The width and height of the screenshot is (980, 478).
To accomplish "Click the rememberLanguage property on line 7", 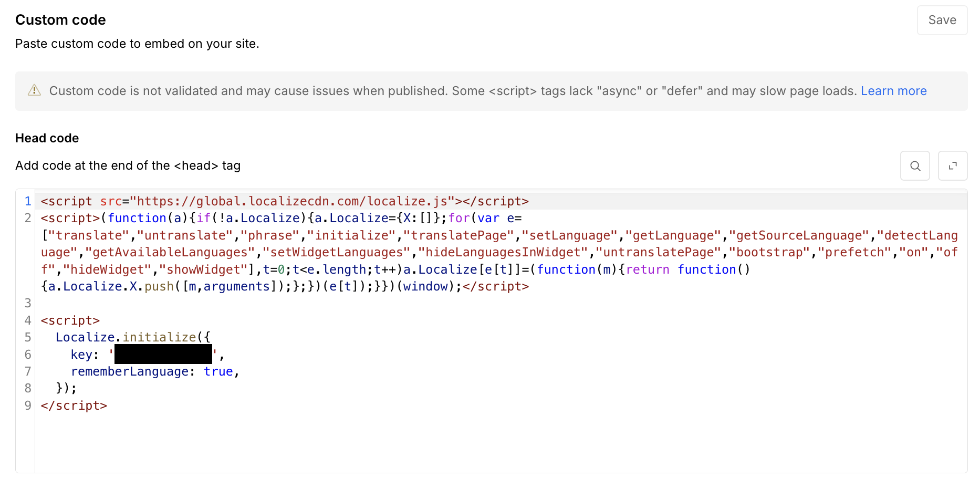I will (x=130, y=371).
